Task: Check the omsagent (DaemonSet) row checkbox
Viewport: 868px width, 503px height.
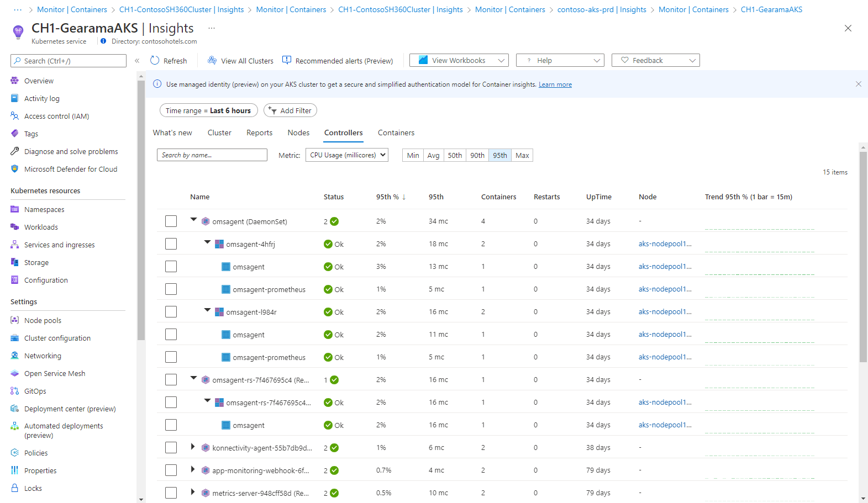Action: pos(171,221)
